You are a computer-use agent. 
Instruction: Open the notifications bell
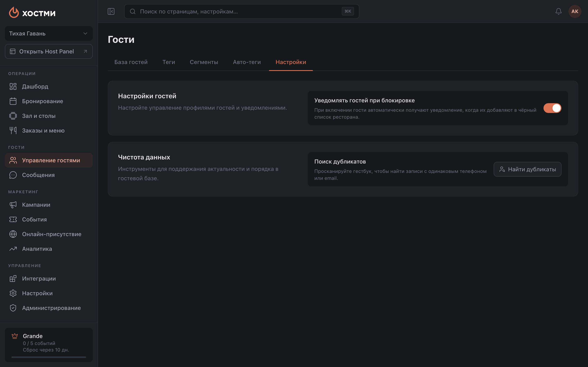558,11
